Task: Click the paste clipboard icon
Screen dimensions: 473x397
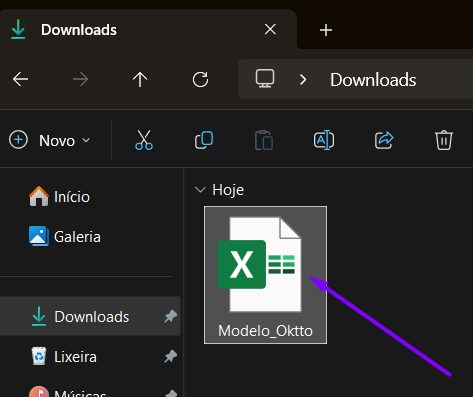Action: tap(264, 140)
